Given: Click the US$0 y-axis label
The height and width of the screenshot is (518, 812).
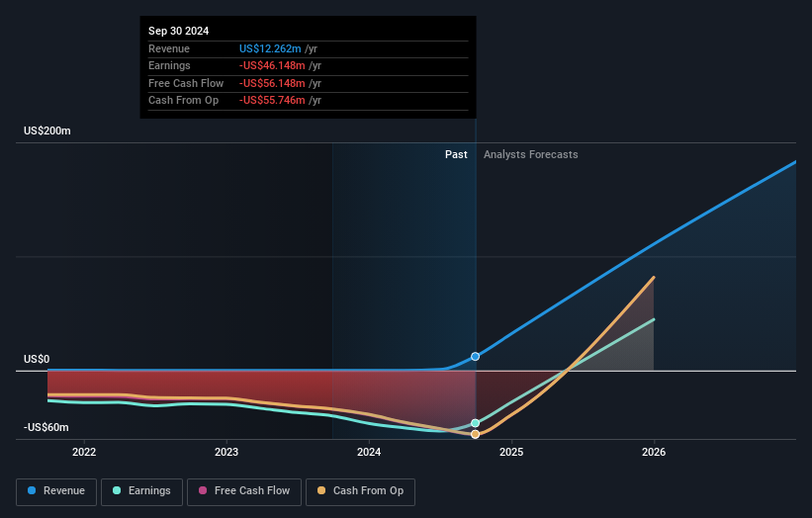Looking at the screenshot, I should click(x=37, y=359).
